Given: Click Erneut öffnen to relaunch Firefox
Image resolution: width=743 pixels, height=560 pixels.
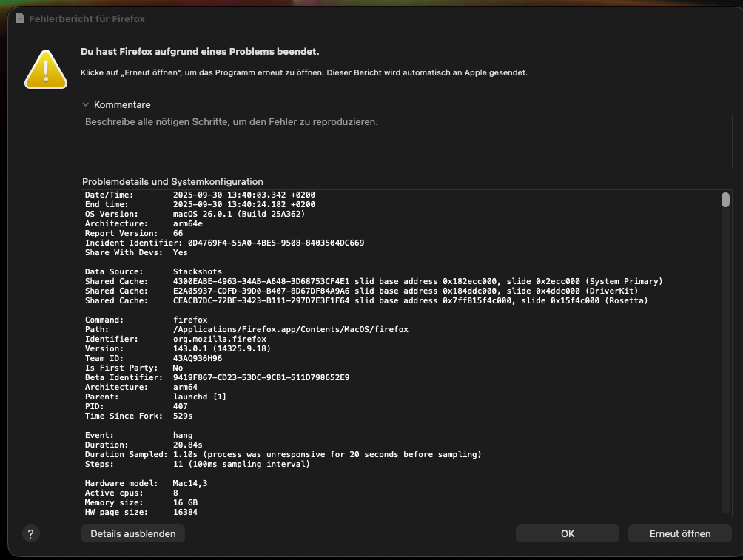Looking at the screenshot, I should click(679, 533).
